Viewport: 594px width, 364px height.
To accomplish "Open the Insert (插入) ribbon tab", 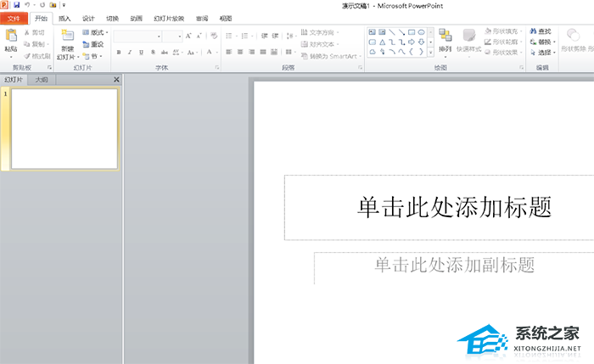I will pyautogui.click(x=64, y=18).
